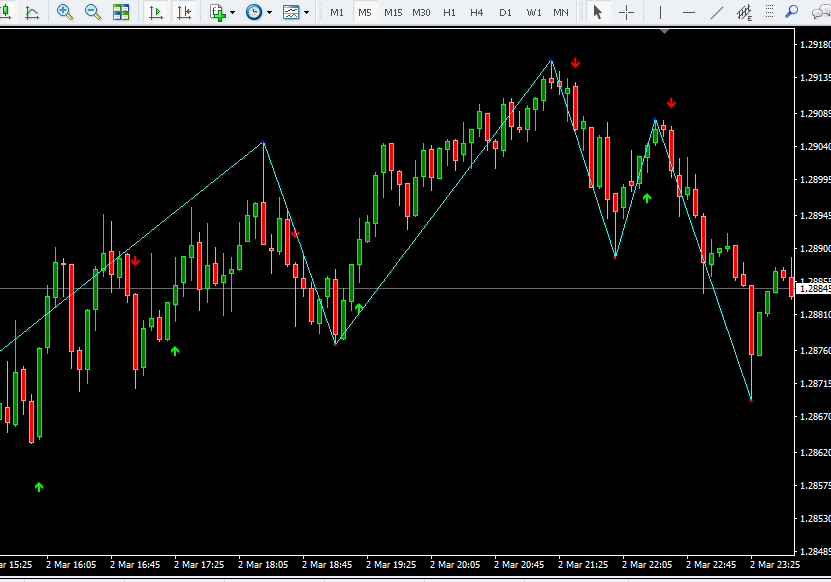
Task: Switch to line chart type
Action: click(32, 12)
